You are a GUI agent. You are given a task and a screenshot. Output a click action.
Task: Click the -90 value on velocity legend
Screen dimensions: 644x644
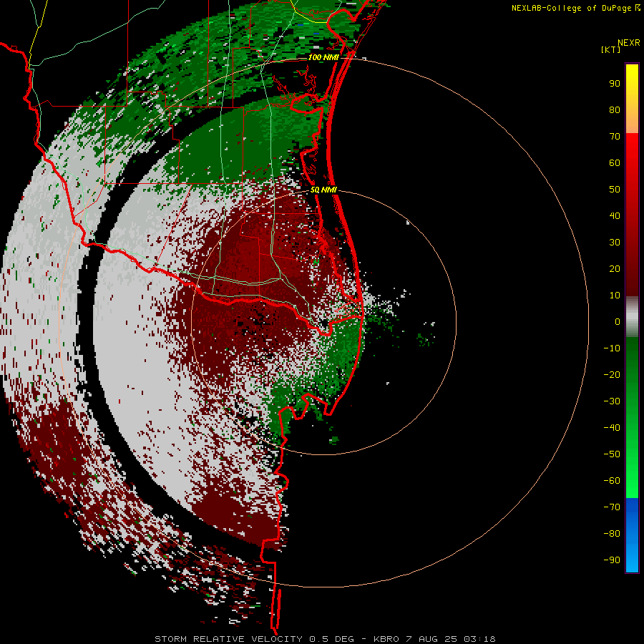(x=612, y=560)
